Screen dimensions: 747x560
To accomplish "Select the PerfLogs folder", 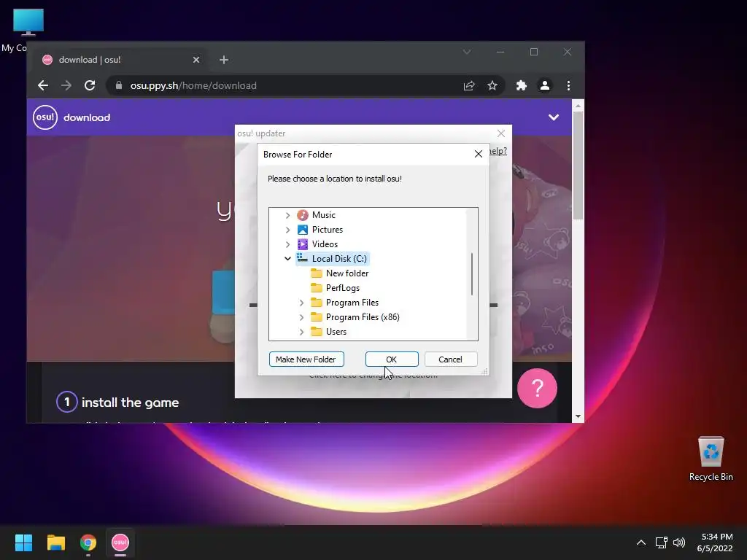I will pos(343,288).
